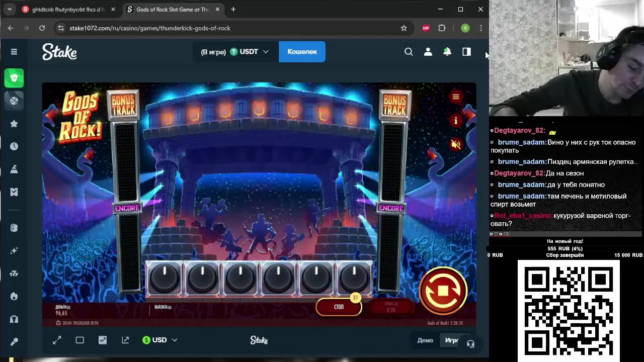Screen dimensions: 644x362
Task: Open the notifications bell icon
Action: (447, 52)
